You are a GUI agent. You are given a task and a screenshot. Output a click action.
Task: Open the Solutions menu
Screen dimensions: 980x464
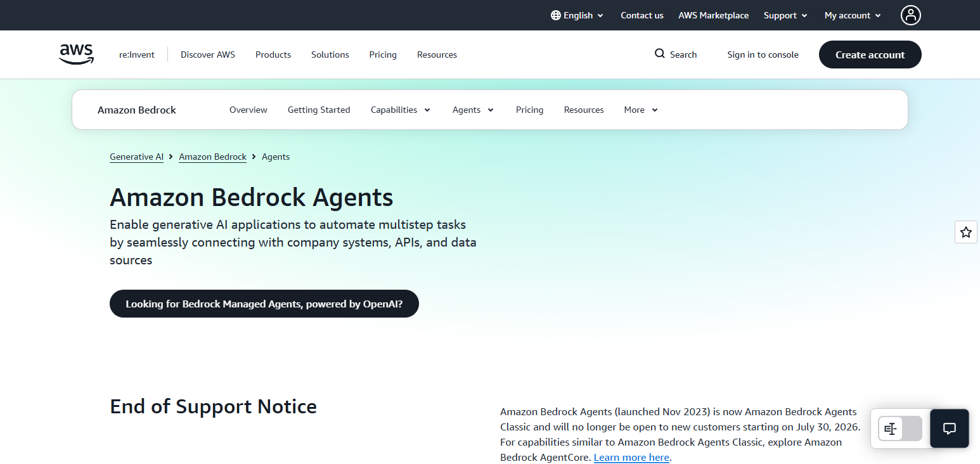(x=330, y=55)
